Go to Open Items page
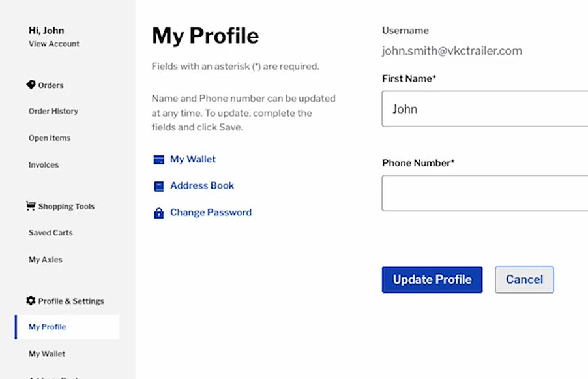 coord(50,138)
